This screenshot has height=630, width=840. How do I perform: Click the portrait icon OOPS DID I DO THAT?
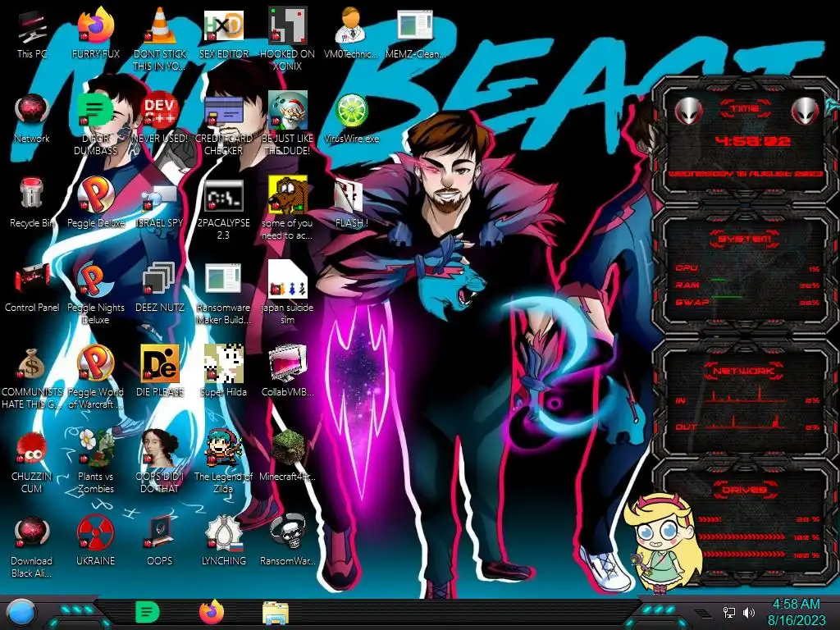[160, 448]
